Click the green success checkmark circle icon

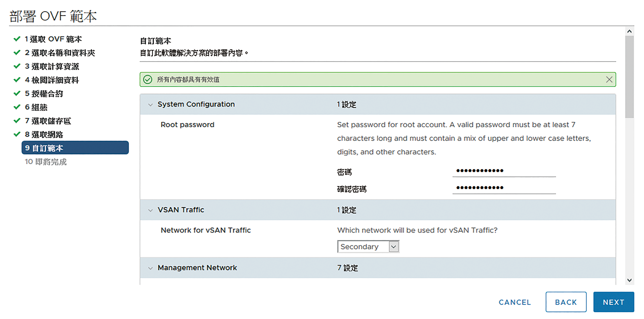tap(148, 80)
